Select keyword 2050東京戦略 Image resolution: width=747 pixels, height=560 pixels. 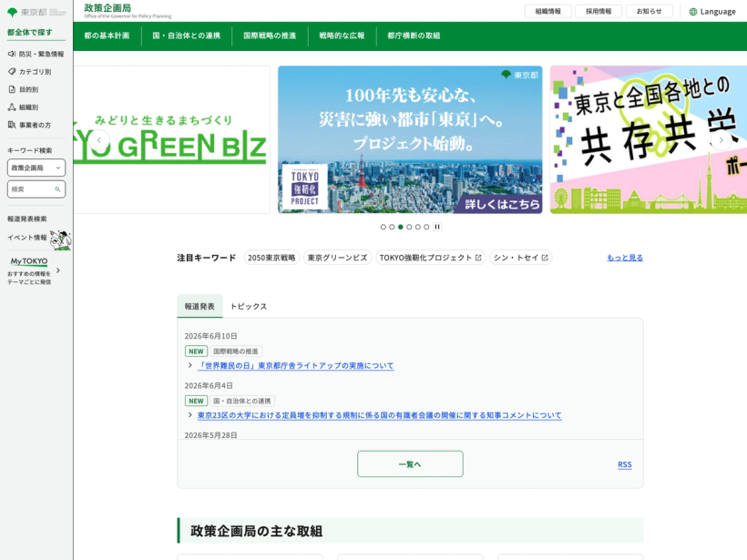coord(271,258)
